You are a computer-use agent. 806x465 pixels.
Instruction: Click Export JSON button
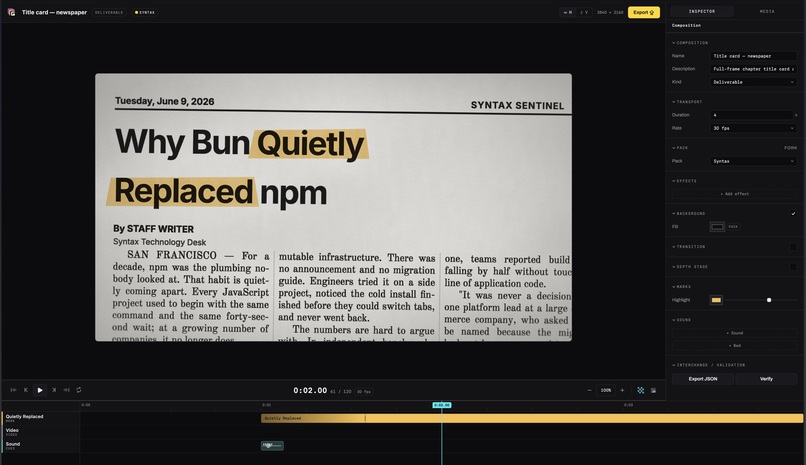pos(703,379)
